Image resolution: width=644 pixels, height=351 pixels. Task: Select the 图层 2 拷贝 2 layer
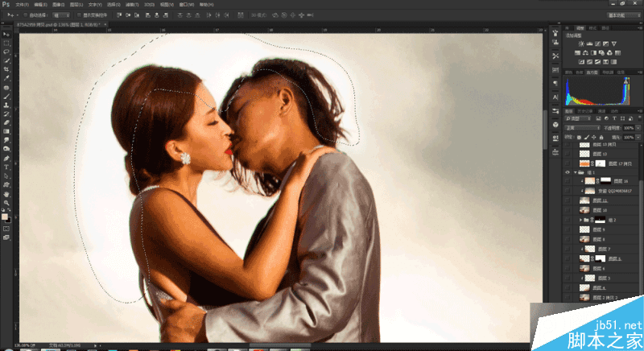[x=604, y=298]
